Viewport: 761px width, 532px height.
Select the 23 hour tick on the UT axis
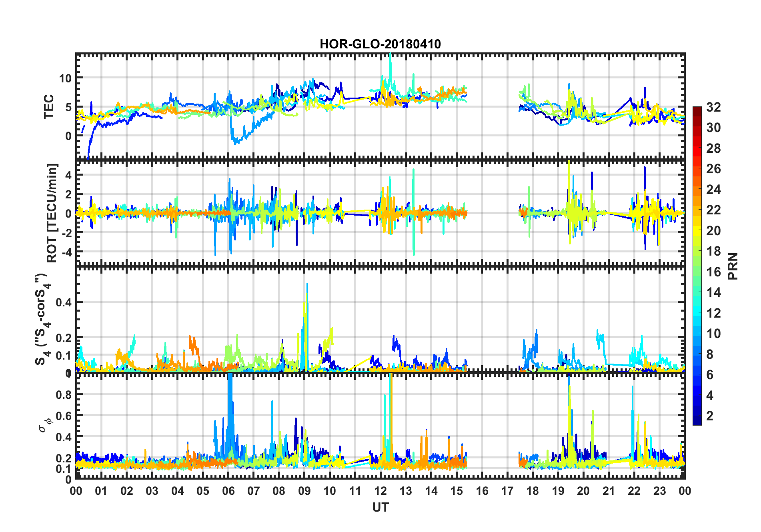[660, 491]
